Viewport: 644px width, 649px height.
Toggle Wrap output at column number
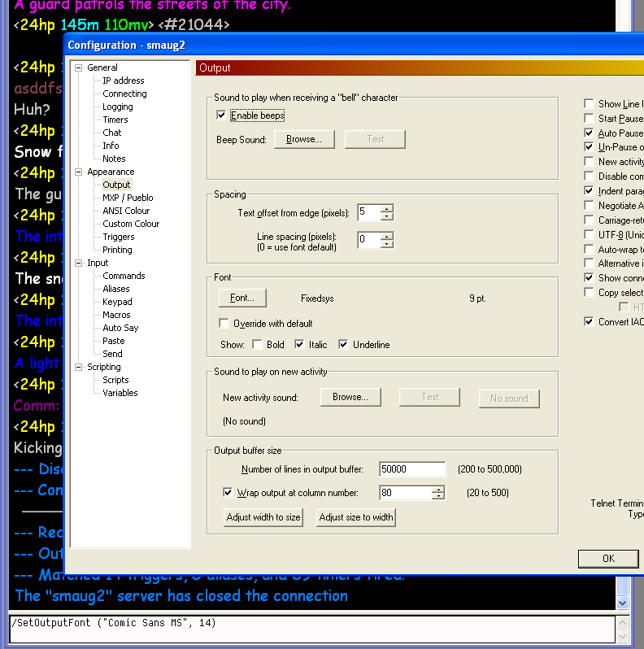click(227, 493)
